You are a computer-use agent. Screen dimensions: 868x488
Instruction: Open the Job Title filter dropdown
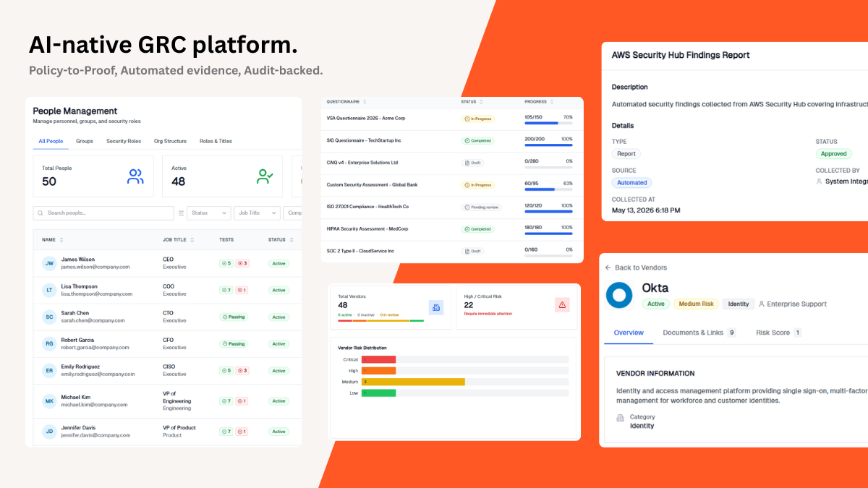(257, 213)
